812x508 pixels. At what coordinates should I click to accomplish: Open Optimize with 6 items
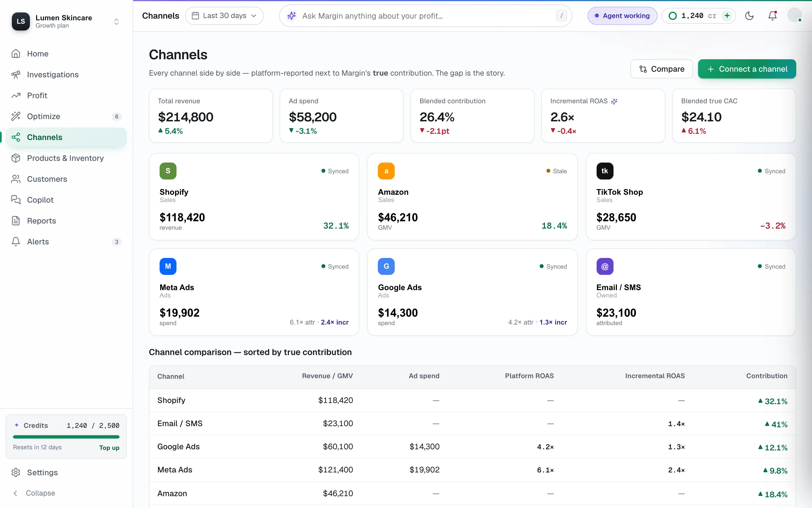pyautogui.click(x=66, y=116)
